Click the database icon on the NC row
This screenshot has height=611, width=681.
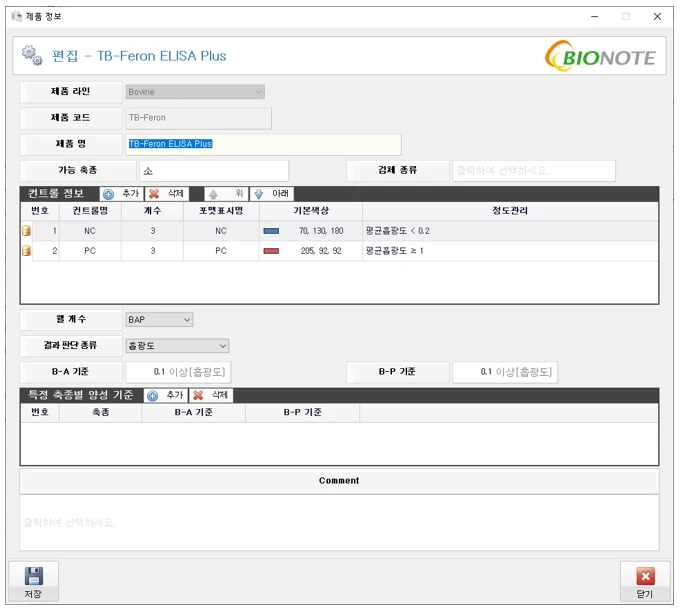tap(26, 231)
